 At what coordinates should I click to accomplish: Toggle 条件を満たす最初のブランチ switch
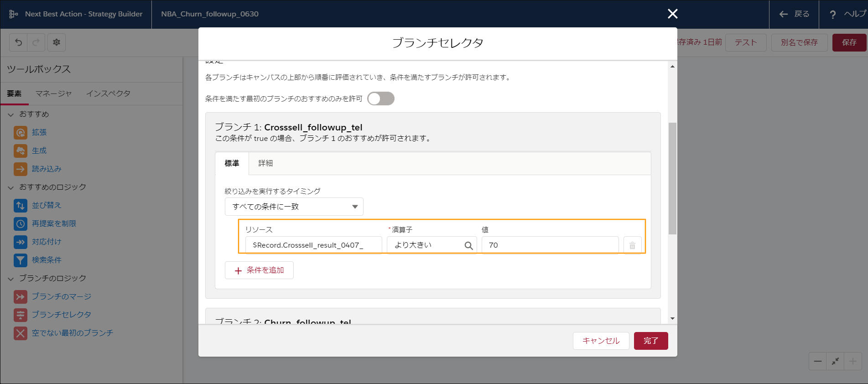point(381,99)
